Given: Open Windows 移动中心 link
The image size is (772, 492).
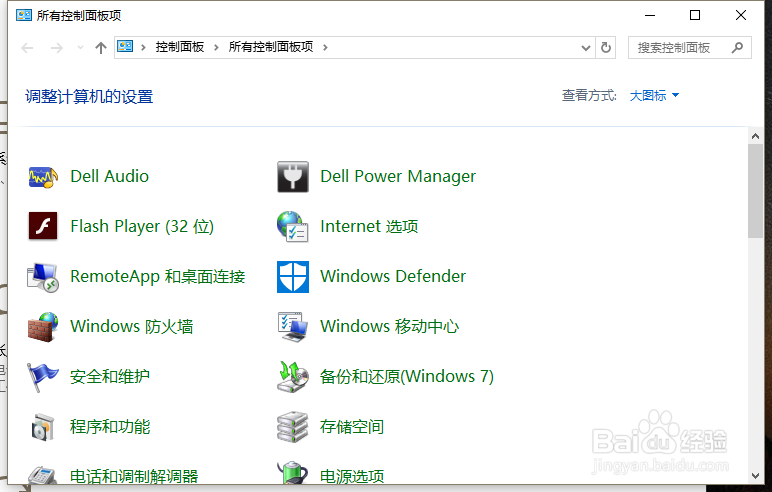Looking at the screenshot, I should click(x=389, y=327).
